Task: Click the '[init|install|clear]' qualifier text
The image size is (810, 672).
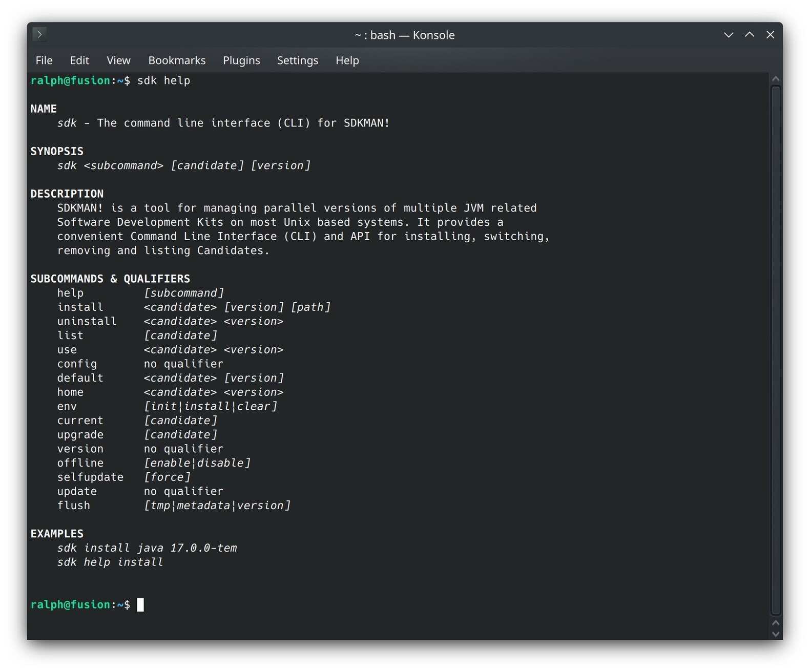Action: click(211, 406)
